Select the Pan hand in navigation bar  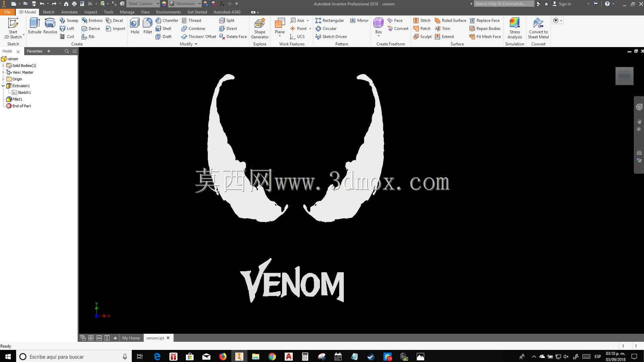[x=639, y=121]
